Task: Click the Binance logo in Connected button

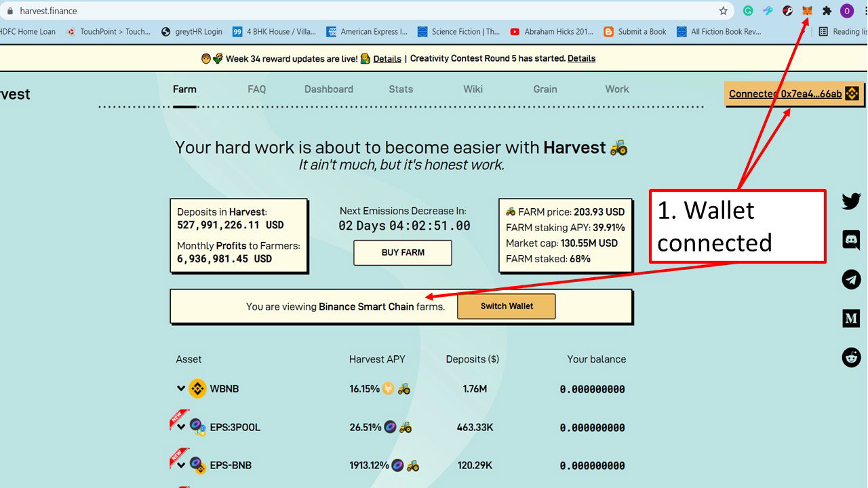Action: click(851, 94)
